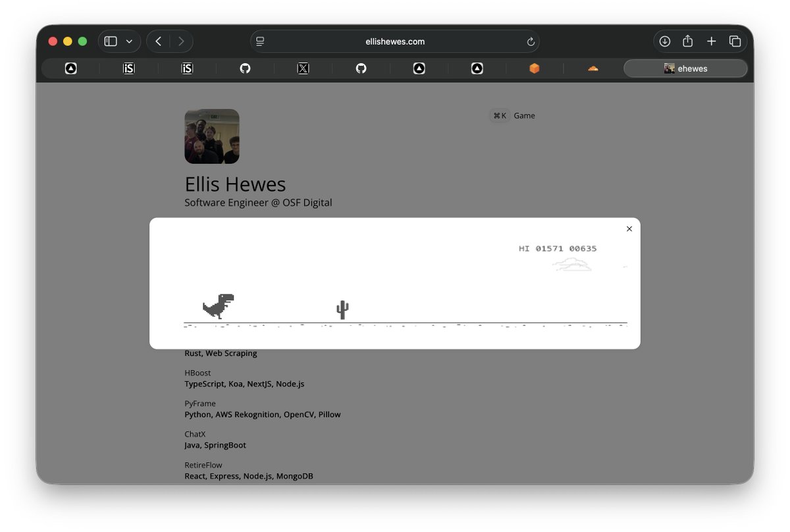Click the HI 01571 high score text
Screen dimensions: 790x532
click(x=540, y=248)
